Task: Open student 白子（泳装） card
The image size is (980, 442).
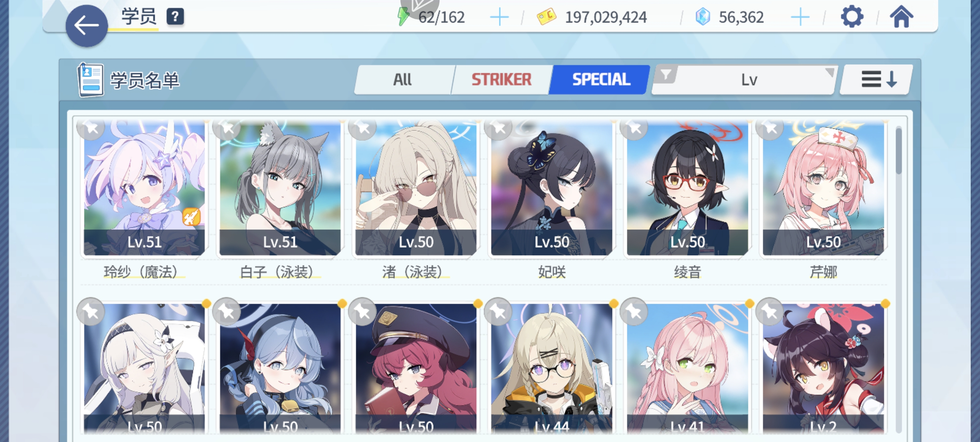Action: (280, 188)
